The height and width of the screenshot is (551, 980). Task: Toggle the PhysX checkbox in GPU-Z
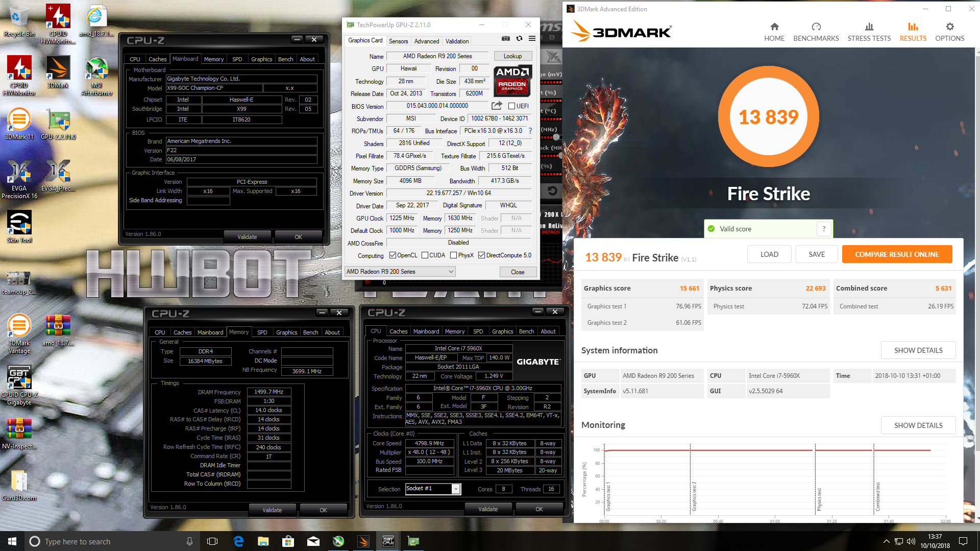pos(453,255)
